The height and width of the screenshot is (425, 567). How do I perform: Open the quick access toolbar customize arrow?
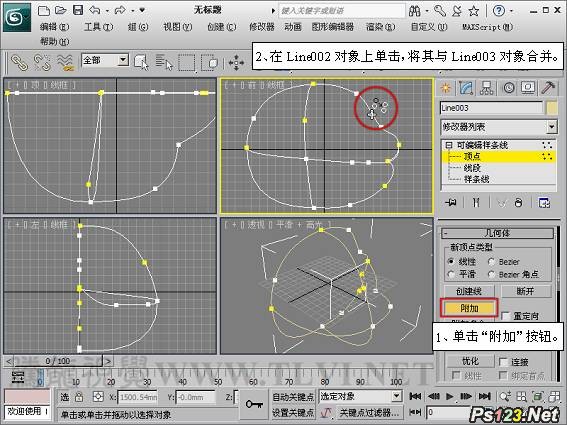click(x=142, y=10)
